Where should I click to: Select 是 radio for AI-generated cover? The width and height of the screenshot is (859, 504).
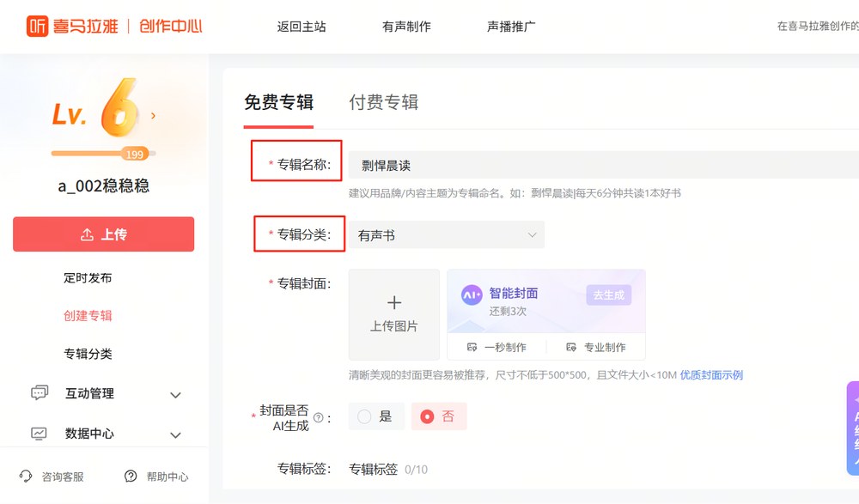364,416
